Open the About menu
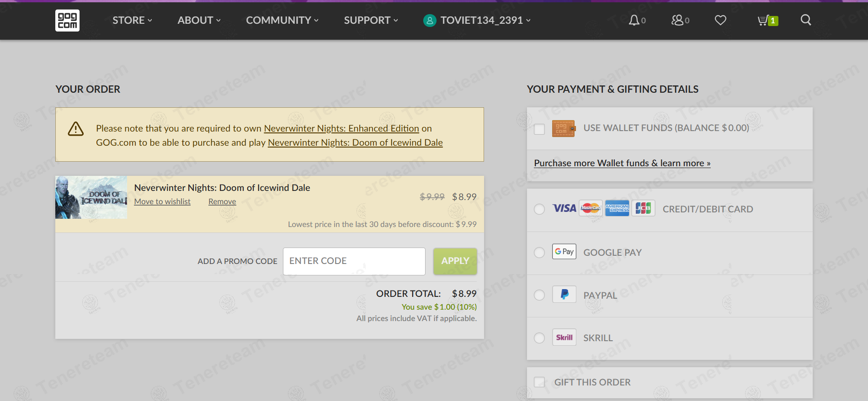 pyautogui.click(x=199, y=20)
